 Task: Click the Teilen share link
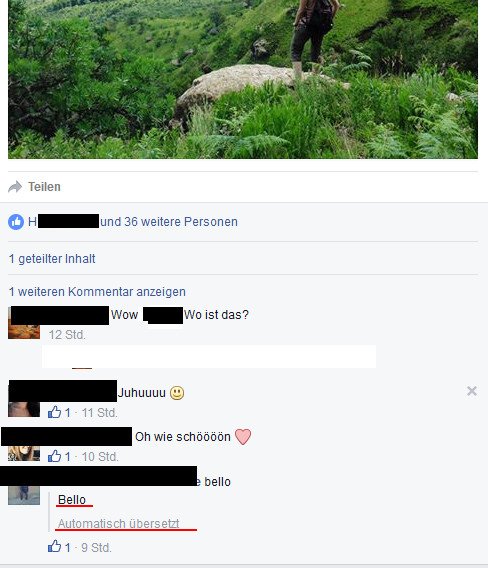44,187
